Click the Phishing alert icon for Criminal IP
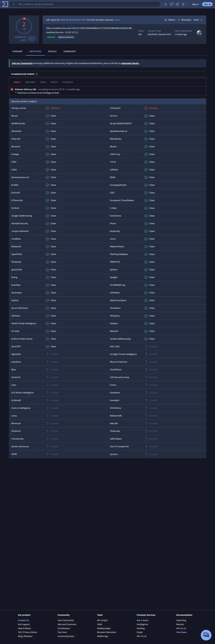215x644 pixels. [146, 108]
